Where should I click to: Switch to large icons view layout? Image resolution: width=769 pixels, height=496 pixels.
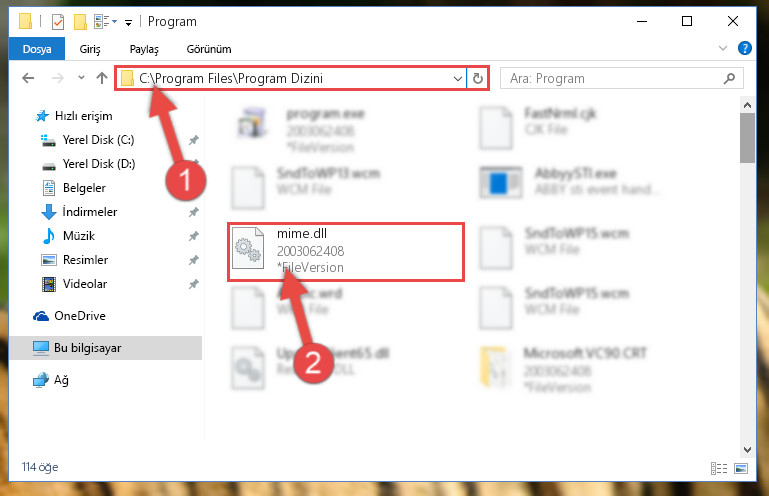click(741, 469)
